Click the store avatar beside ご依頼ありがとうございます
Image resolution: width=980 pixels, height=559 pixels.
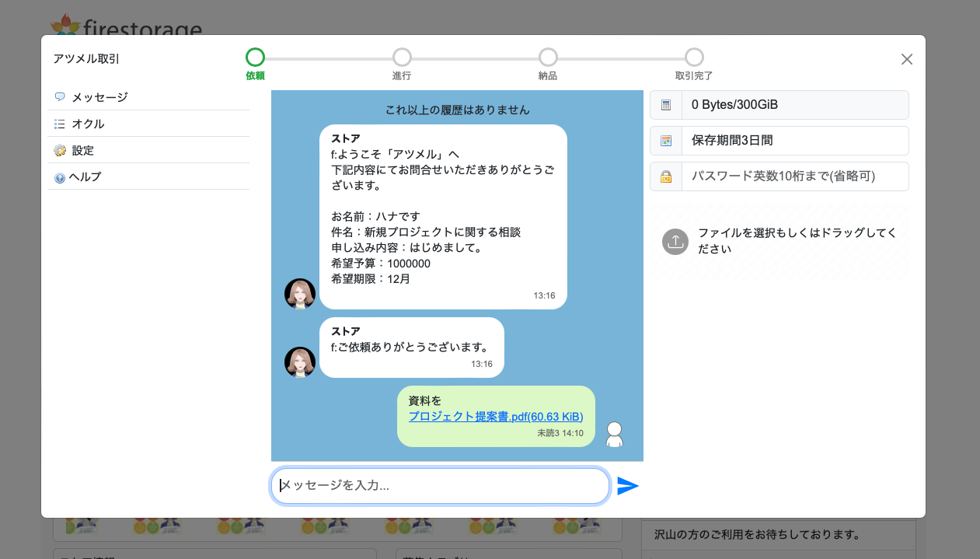(x=300, y=362)
